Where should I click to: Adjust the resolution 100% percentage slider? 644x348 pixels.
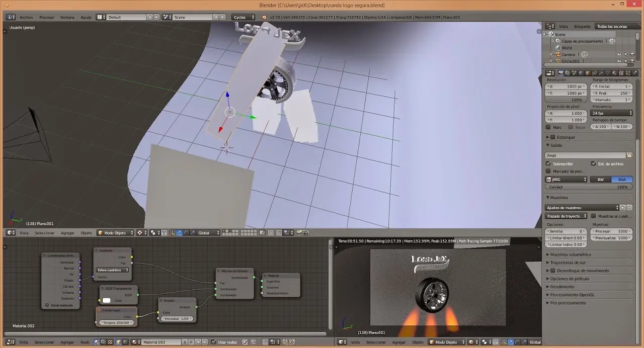pyautogui.click(x=566, y=100)
